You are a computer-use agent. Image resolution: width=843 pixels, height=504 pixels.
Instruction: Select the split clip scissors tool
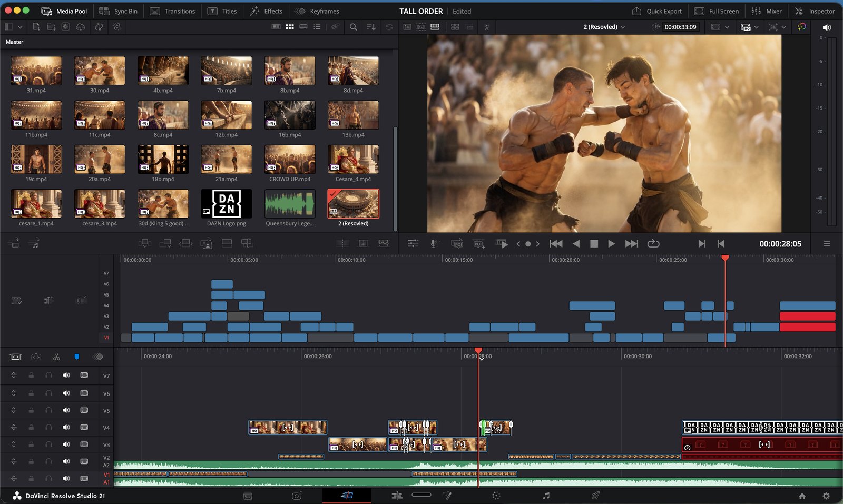(x=56, y=357)
